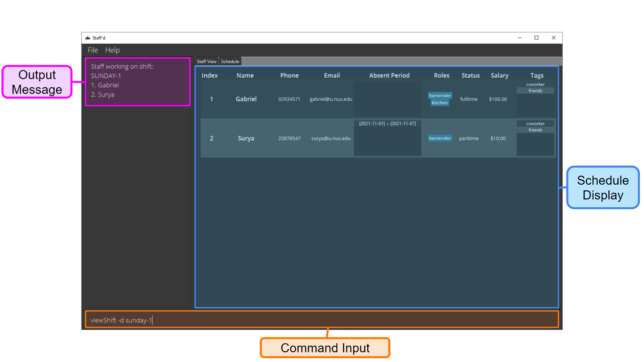Viewport: 644px width, 362px height.
Task: Open the File menu
Action: coord(93,50)
